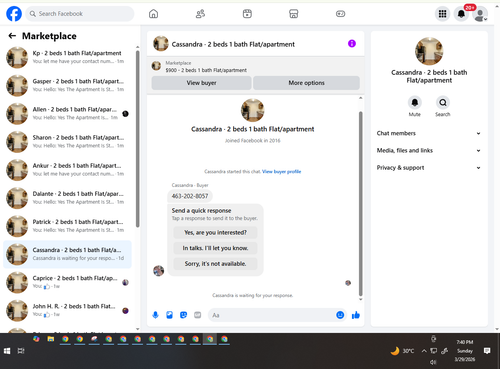Open Task View on the taskbar
Image resolution: width=500 pixels, height=369 pixels.
(21, 351)
